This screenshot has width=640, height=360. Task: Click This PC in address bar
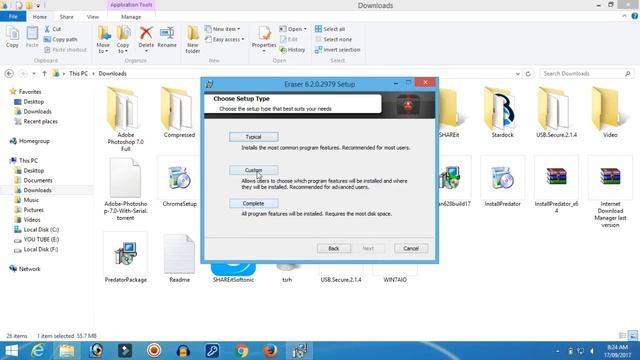78,73
